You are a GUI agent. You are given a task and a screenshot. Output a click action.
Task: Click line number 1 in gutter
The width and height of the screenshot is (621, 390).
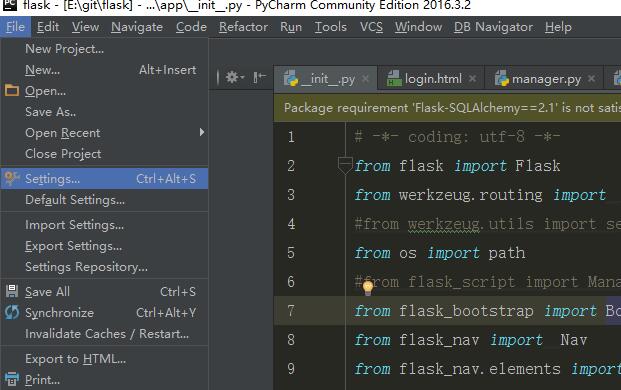point(291,137)
